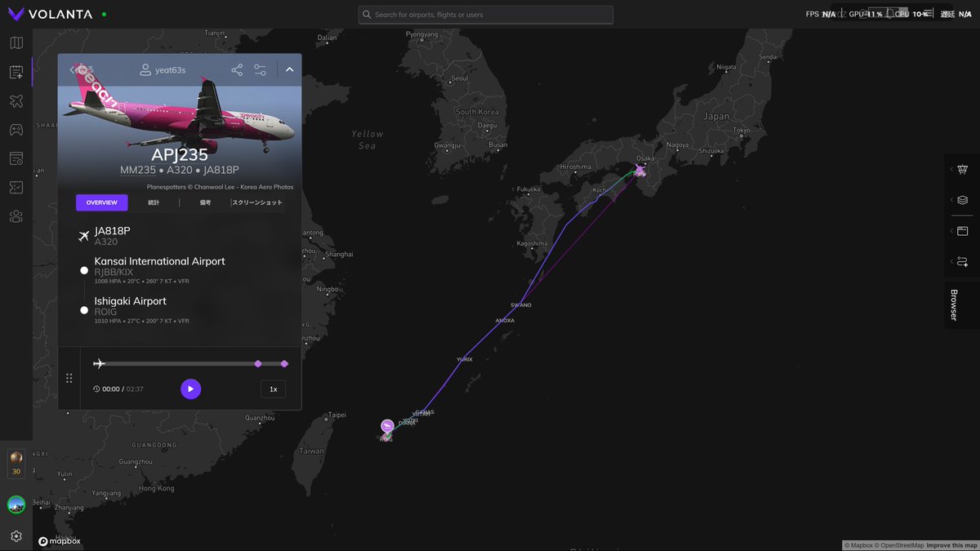Click the GPU usage readout

coord(866,15)
